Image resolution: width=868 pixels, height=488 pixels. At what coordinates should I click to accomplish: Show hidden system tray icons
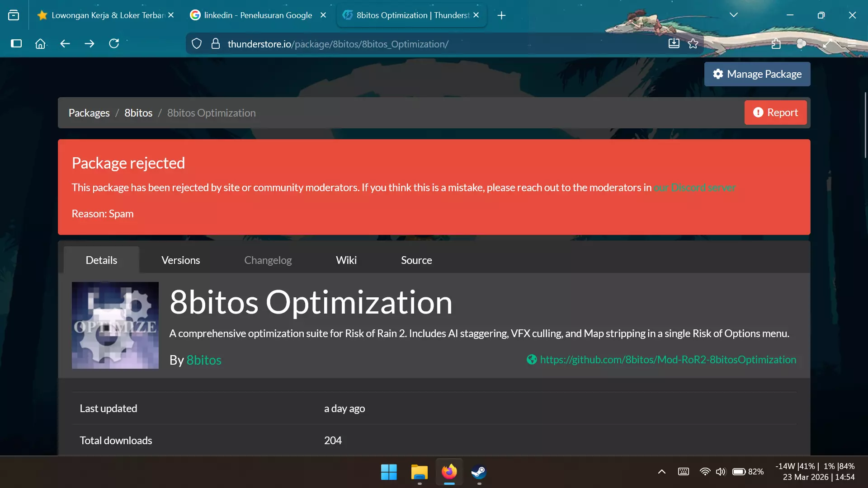coord(661,472)
